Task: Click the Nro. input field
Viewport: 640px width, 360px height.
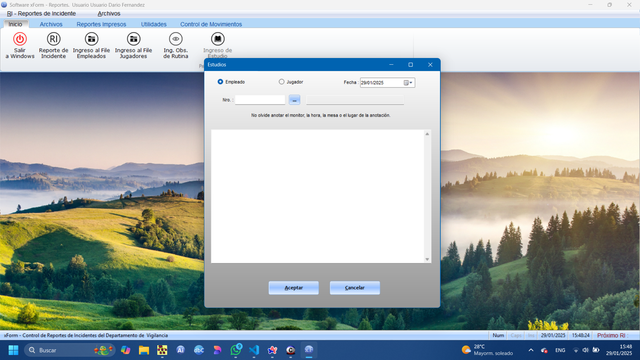Action: [x=260, y=100]
